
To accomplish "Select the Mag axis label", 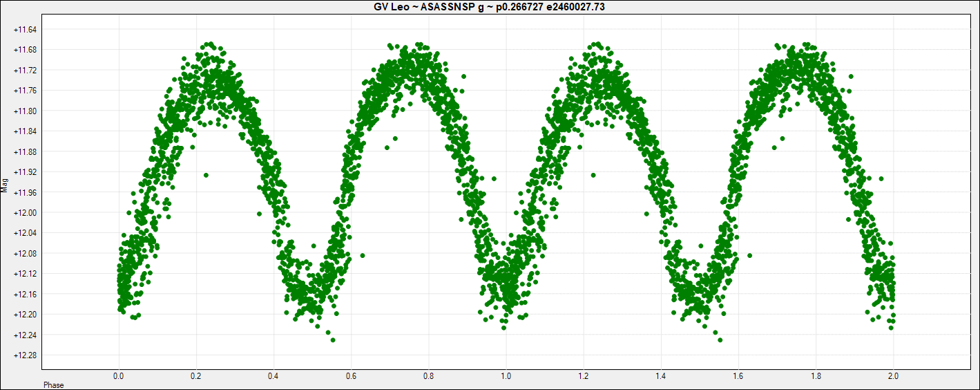I will point(5,185).
